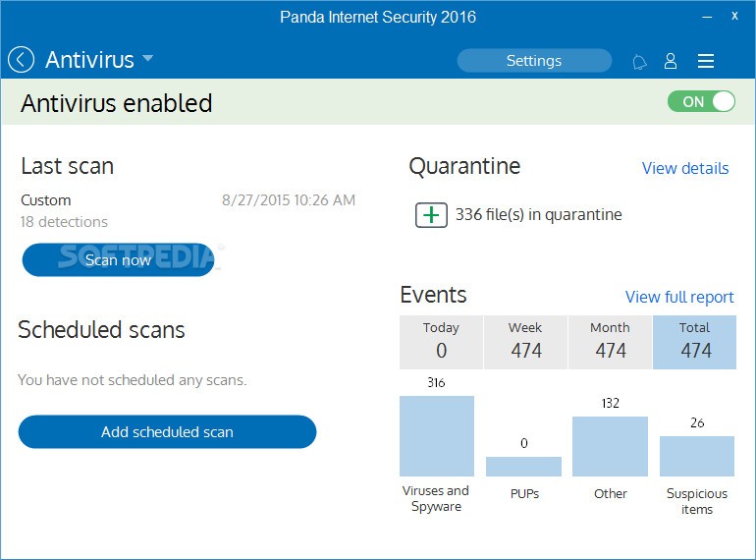
Task: Toggle the Antivirus ON switch
Action: coord(701,101)
